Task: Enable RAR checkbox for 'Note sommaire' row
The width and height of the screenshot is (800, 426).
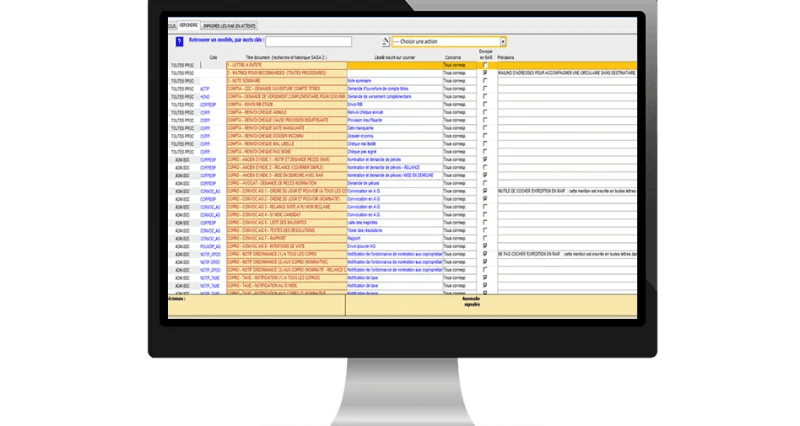Action: tap(486, 81)
